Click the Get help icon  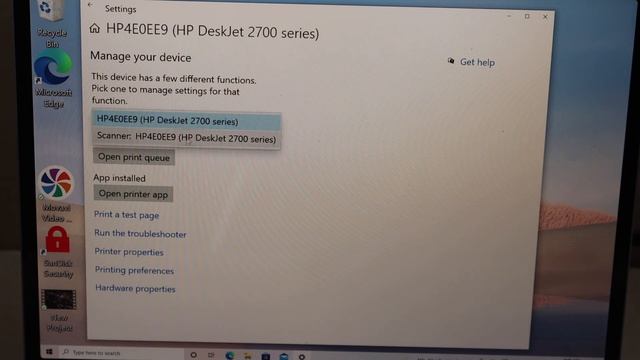[x=451, y=61]
